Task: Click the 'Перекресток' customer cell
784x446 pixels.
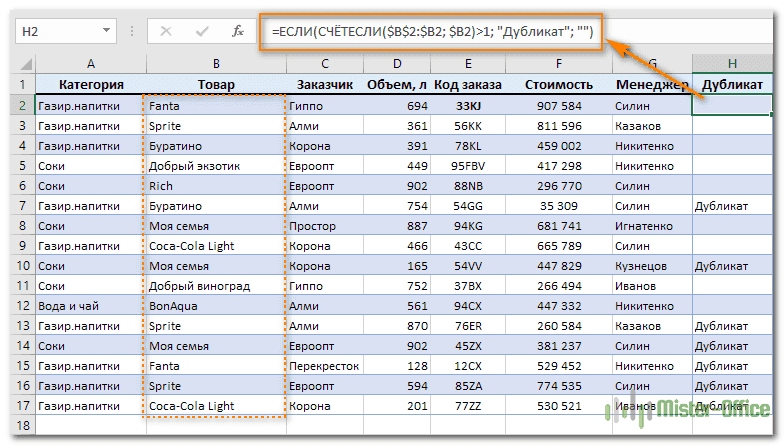Action: click(323, 366)
